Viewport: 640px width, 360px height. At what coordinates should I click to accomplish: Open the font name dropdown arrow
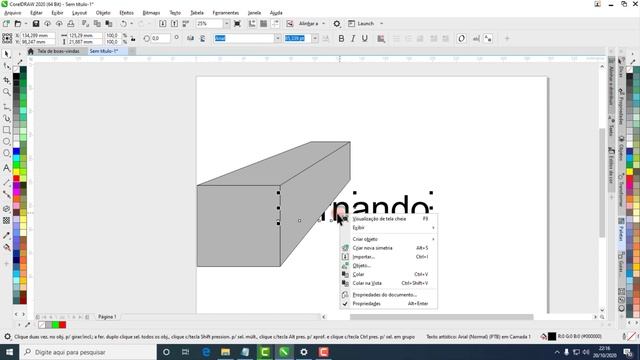(278, 38)
